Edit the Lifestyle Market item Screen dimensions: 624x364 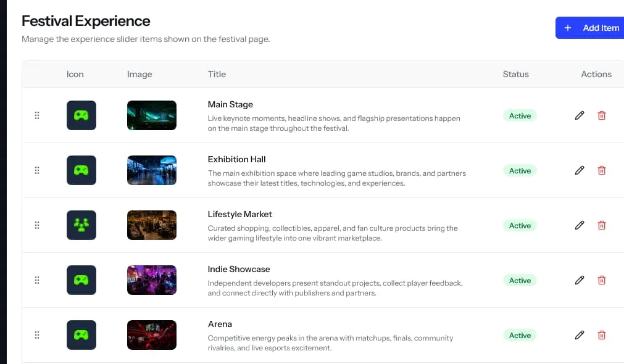(x=580, y=225)
